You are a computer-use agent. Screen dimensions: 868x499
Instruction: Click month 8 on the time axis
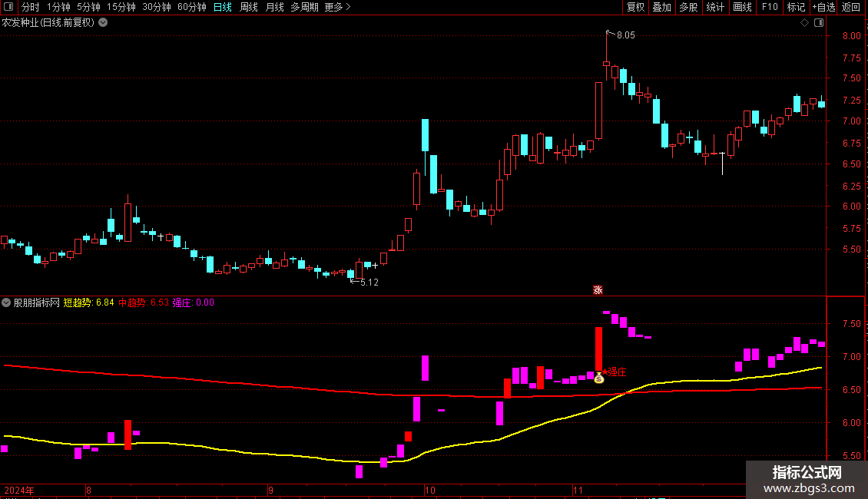88,490
